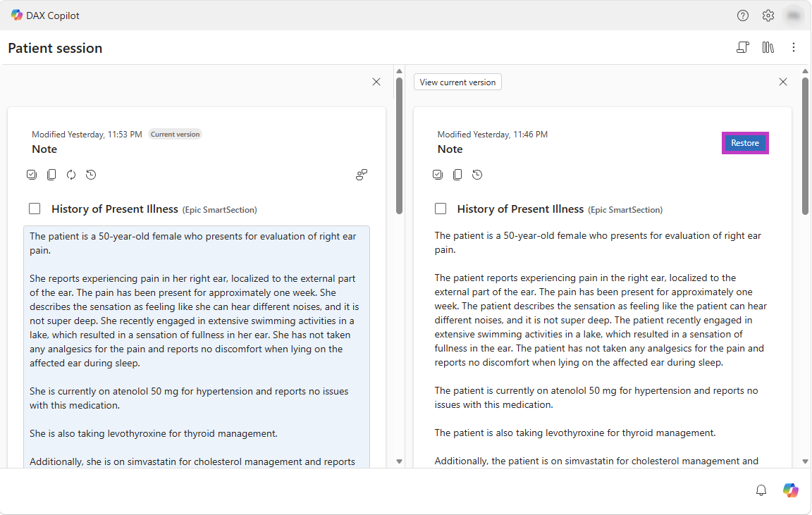Click the pop-out window icon near Patient session
The height and width of the screenshot is (515, 812).
tap(743, 48)
